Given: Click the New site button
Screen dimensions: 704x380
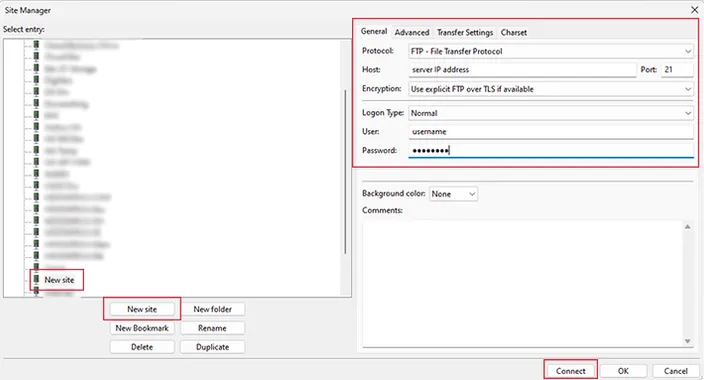Looking at the screenshot, I should point(142,309).
